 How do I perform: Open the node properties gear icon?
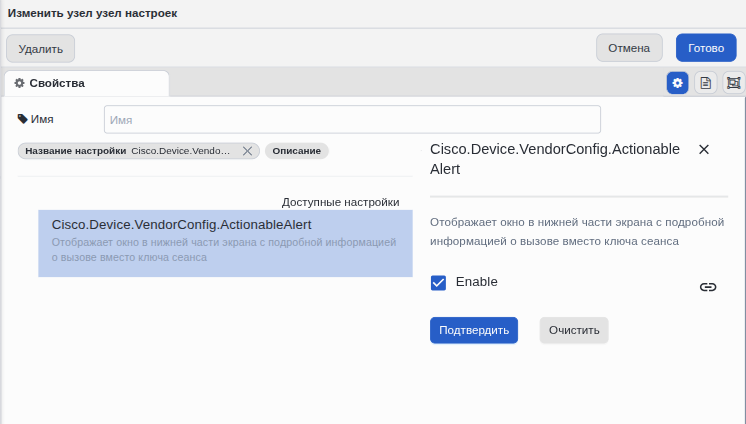pos(677,83)
